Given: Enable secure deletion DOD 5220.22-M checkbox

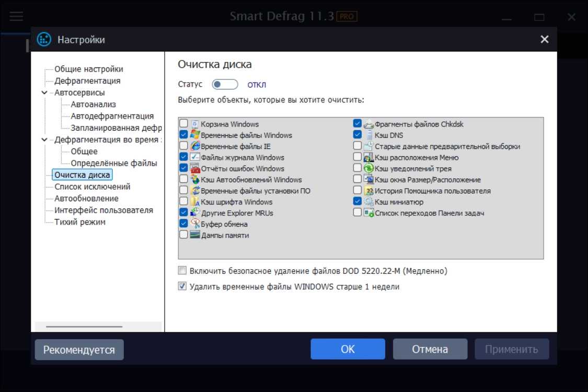Looking at the screenshot, I should pos(182,270).
